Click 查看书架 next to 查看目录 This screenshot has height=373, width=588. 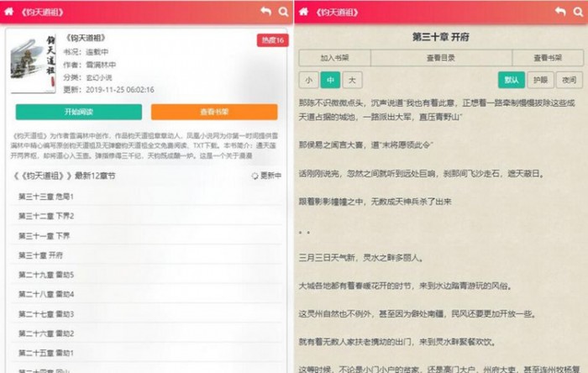[x=548, y=58]
